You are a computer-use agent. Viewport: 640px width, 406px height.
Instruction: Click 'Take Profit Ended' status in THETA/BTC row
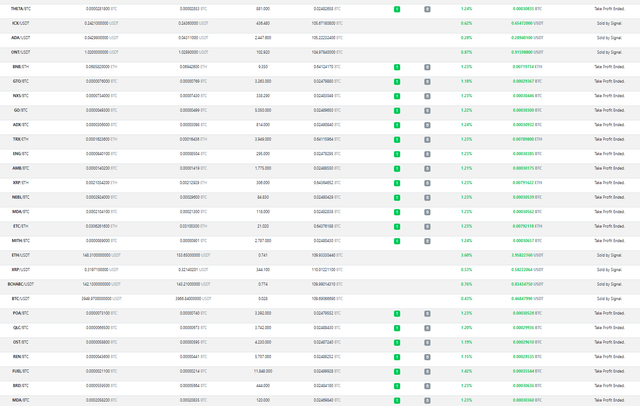pyautogui.click(x=609, y=9)
